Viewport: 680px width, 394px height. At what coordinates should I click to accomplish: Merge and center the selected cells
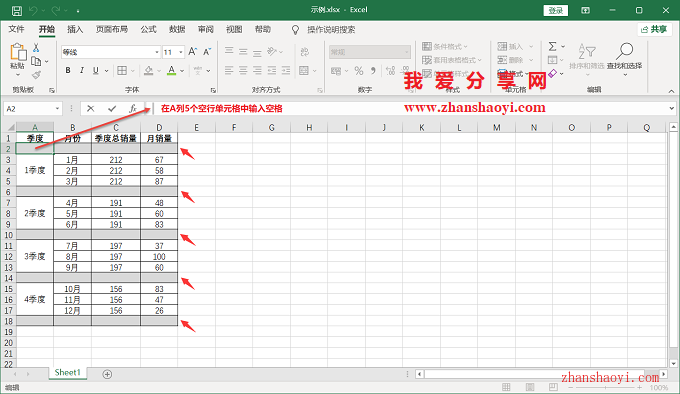[x=304, y=70]
